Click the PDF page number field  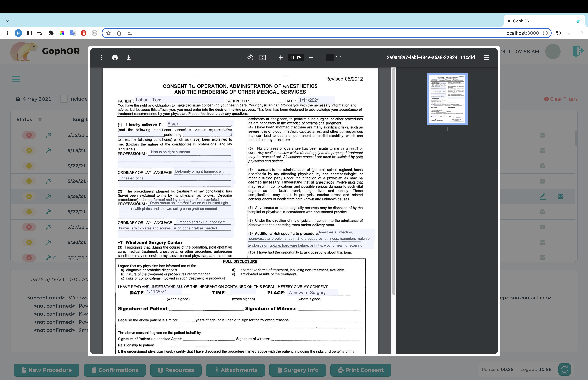[329, 57]
